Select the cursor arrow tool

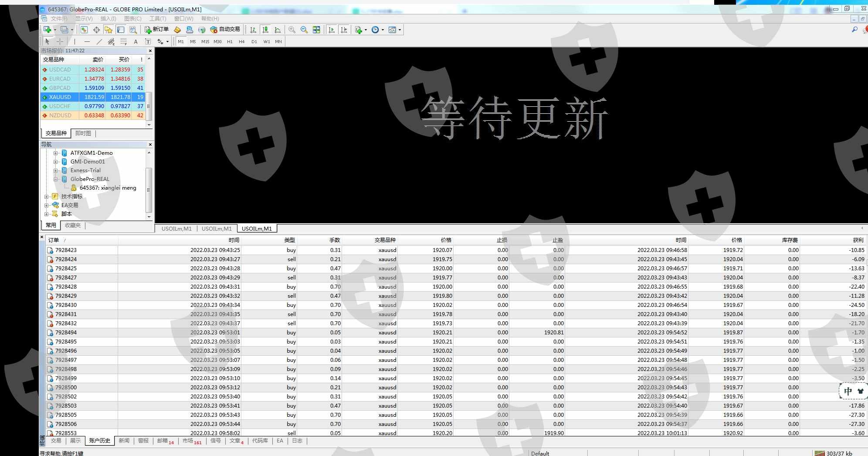[47, 41]
